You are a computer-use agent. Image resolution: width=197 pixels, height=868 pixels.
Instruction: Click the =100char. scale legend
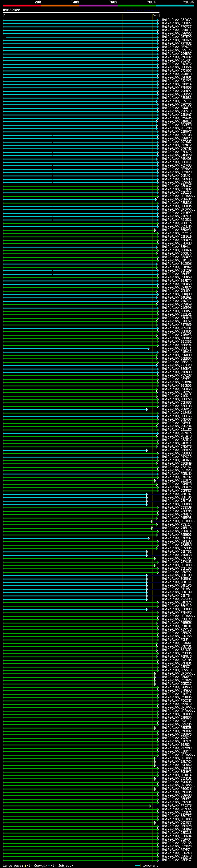pos(146,866)
